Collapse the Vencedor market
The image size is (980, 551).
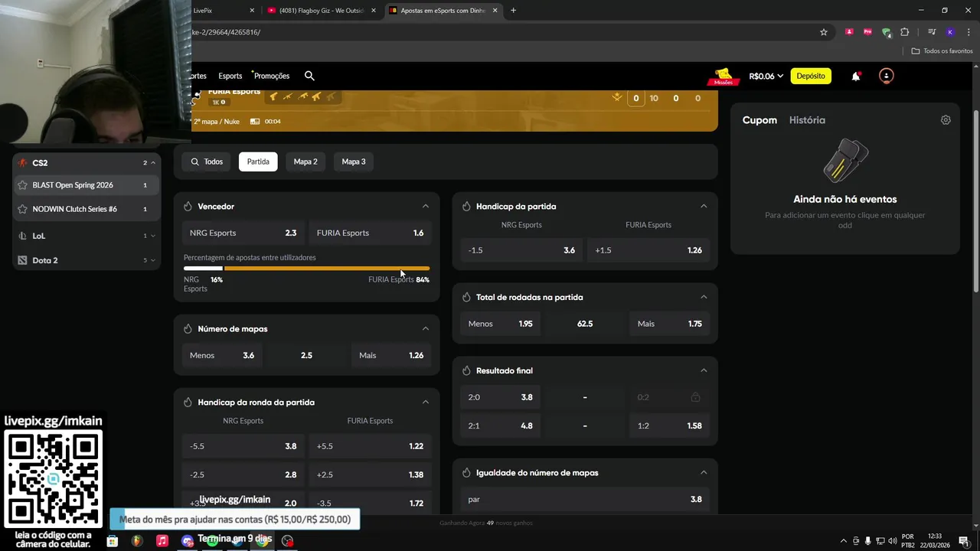pos(426,206)
